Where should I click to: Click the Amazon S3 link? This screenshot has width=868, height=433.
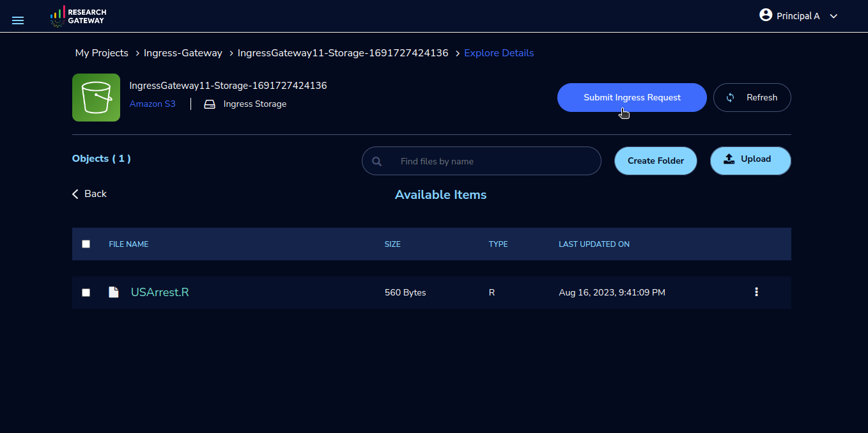[x=152, y=104]
